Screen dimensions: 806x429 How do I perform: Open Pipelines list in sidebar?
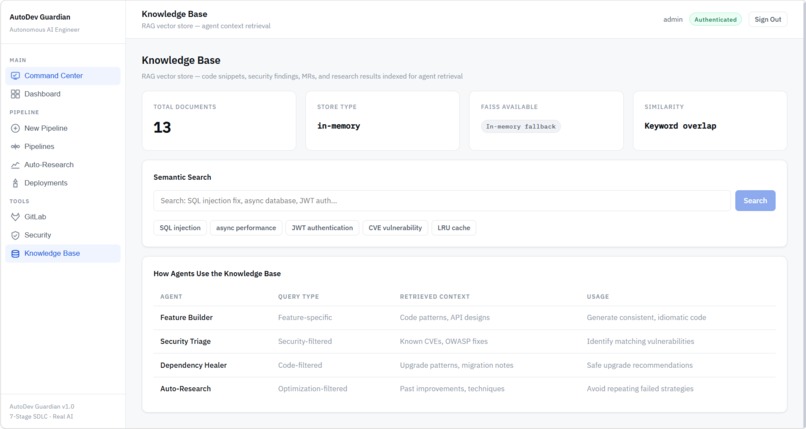[x=63, y=146]
